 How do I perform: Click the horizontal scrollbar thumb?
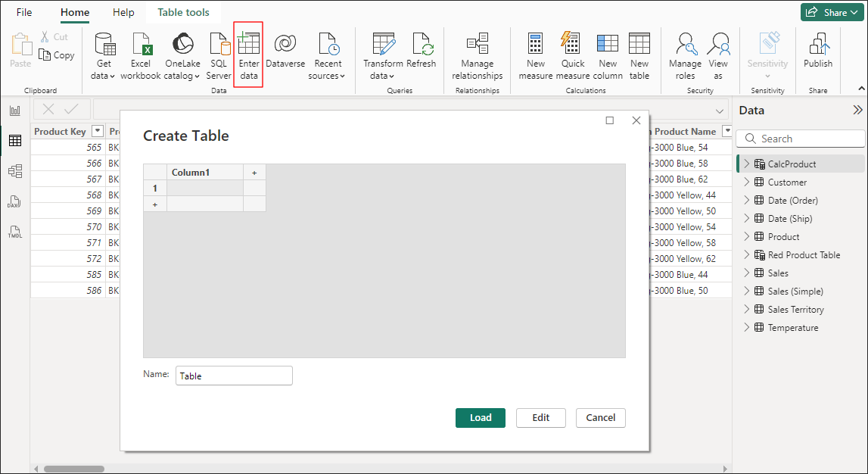73,469
